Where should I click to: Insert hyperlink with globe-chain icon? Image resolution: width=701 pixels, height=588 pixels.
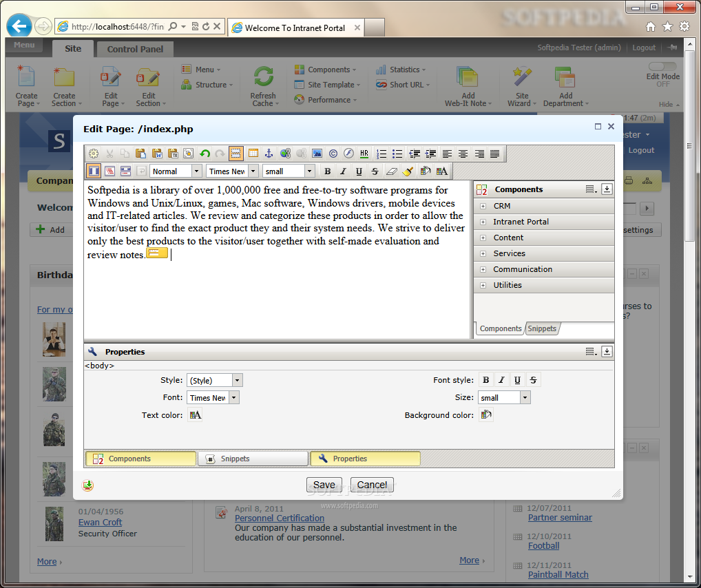(285, 154)
